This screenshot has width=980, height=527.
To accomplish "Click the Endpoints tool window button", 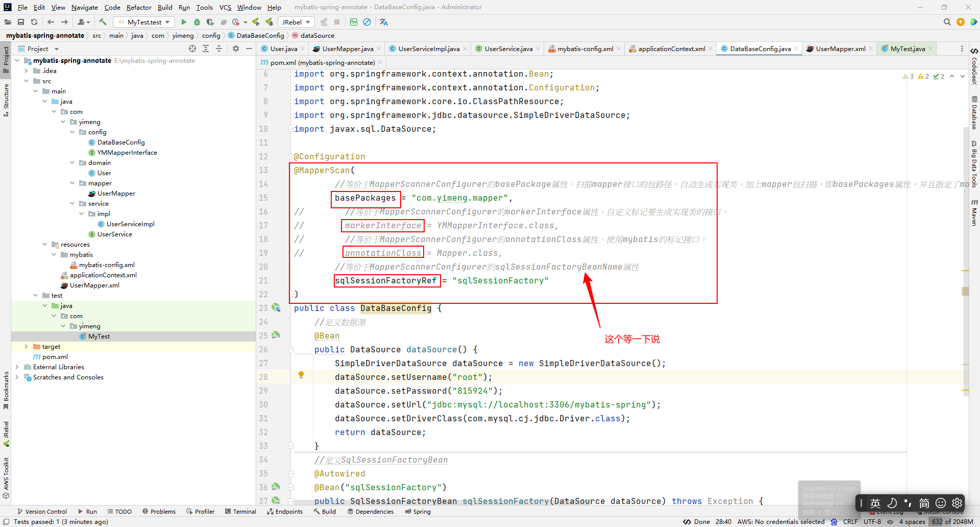I will 284,511.
